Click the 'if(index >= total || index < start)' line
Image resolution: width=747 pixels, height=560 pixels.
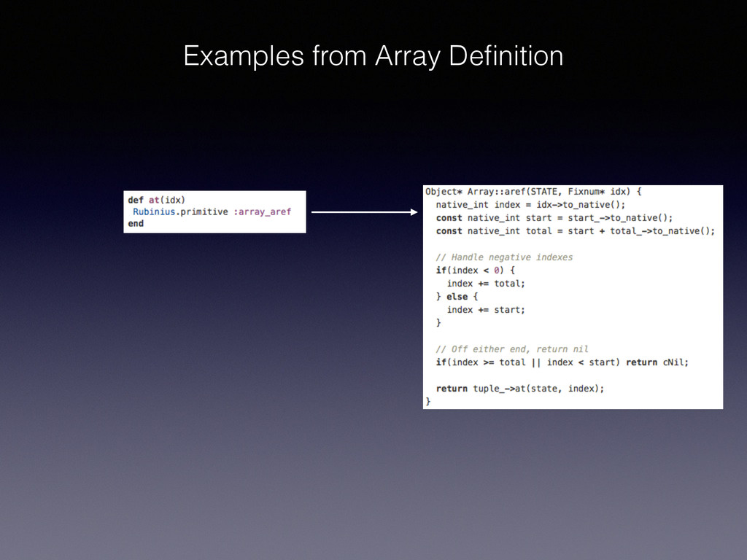[x=562, y=362]
